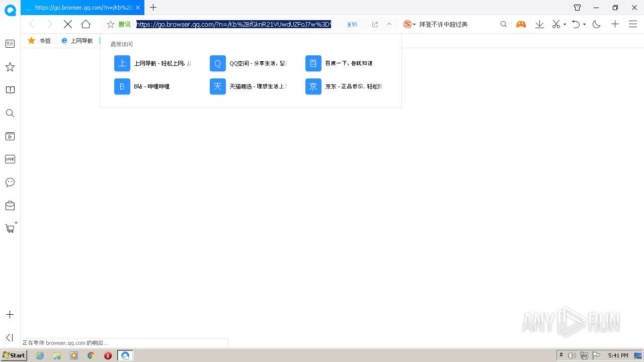Viewport: 644px width, 362px height.
Task: Open the sidebar video icon
Action: [x=10, y=136]
